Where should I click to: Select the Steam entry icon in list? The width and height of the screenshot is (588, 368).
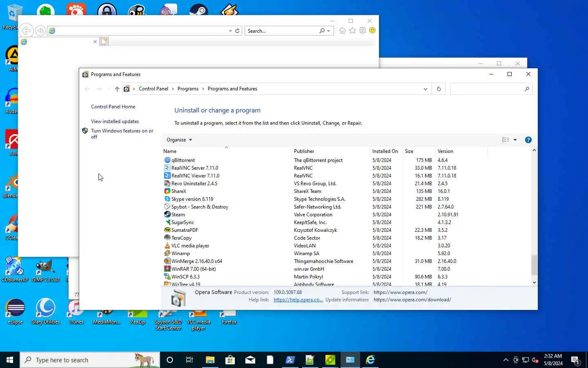[x=167, y=215]
